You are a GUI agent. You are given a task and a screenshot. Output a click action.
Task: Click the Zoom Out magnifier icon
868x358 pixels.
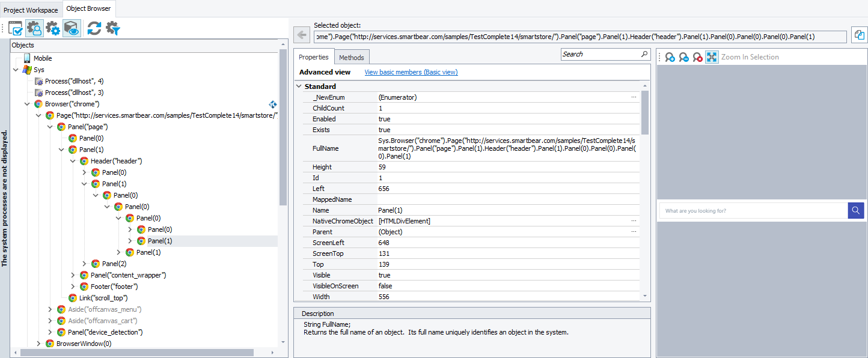point(683,57)
